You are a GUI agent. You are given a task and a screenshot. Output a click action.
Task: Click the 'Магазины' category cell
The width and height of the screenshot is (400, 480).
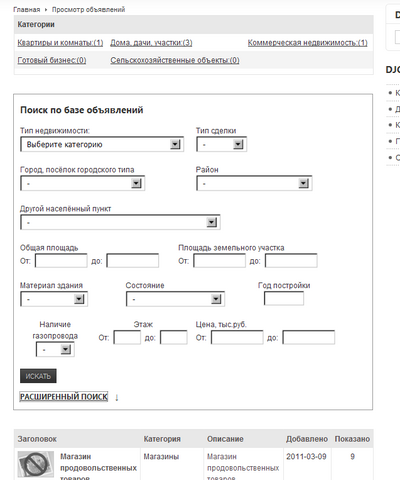tap(161, 456)
